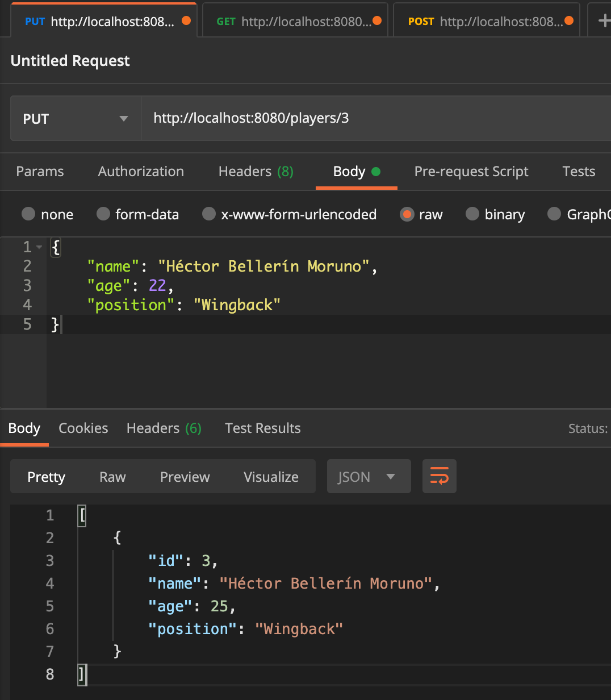
Task: Select the raw body type radio button
Action: pyautogui.click(x=407, y=214)
